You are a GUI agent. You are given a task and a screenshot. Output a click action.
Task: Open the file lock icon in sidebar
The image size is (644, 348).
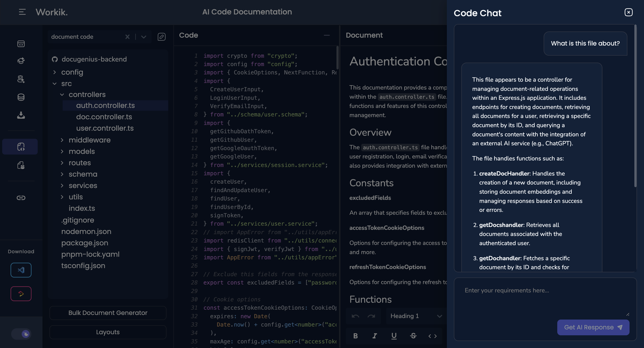click(x=21, y=165)
